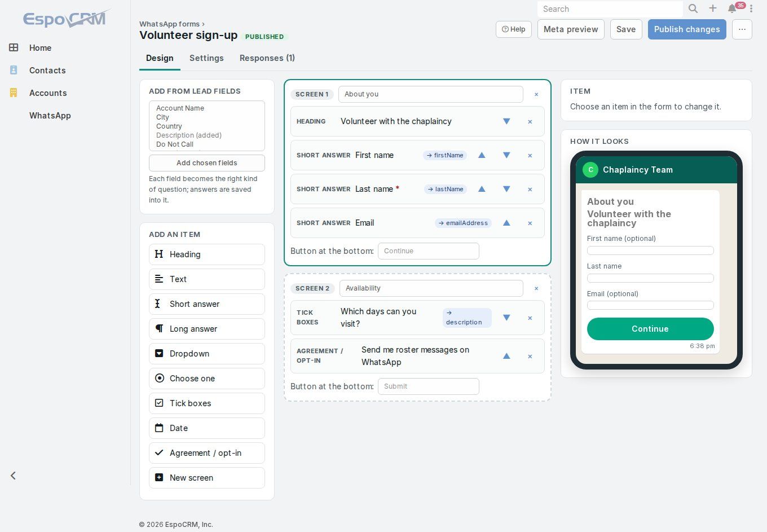Screen dimensions: 767x532
Task: Click the Screen 2 bottom button text field
Action: click(429, 386)
